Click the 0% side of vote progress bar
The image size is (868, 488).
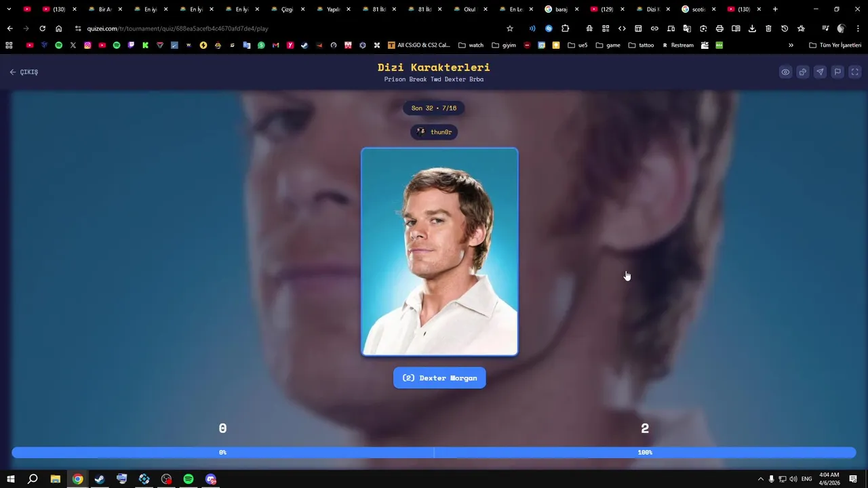(x=222, y=452)
